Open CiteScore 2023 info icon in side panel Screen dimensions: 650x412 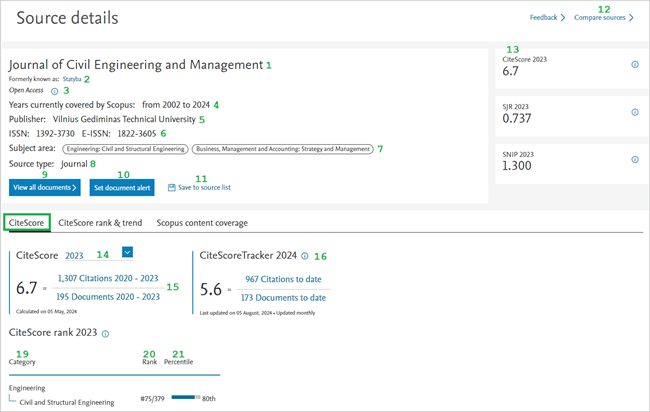tap(635, 64)
